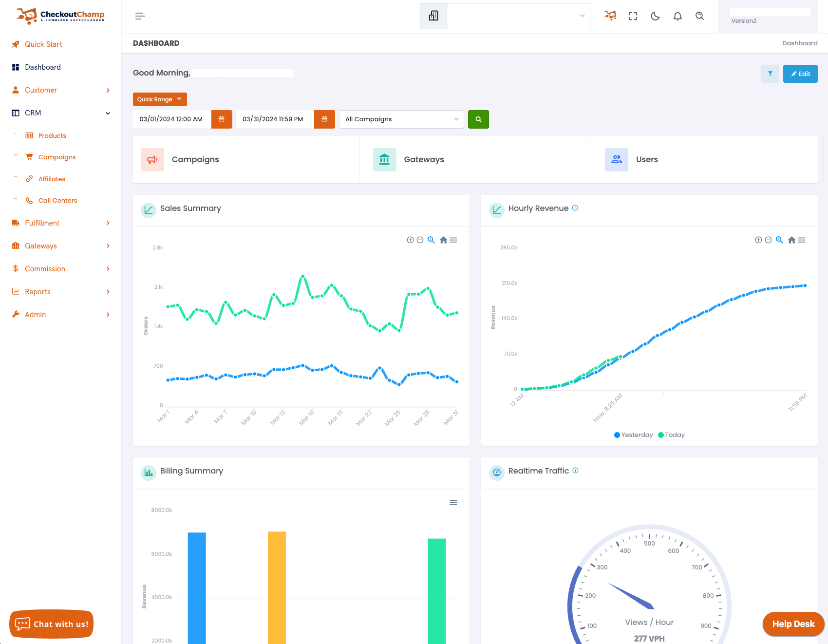Viewport: 828px width, 644px height.
Task: Toggle the Today series in chart legend
Action: (672, 435)
